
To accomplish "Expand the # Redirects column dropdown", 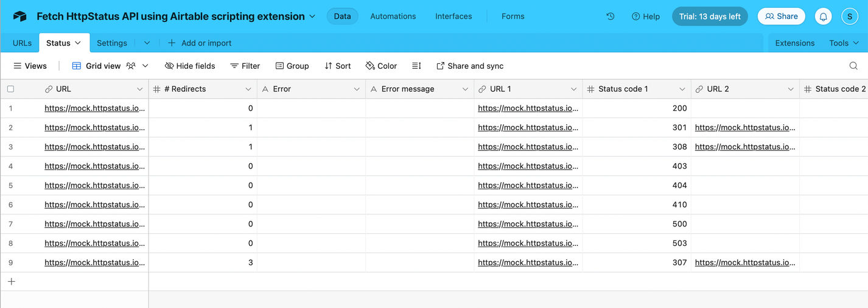I will 248,89.
